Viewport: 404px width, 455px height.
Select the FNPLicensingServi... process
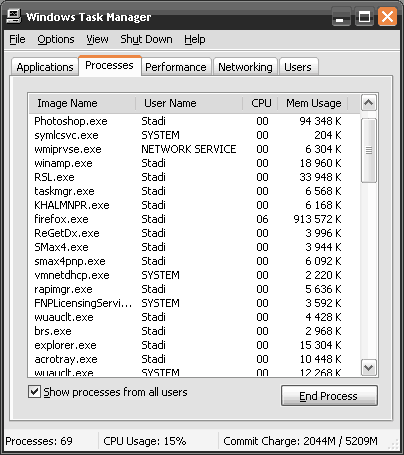(194, 303)
